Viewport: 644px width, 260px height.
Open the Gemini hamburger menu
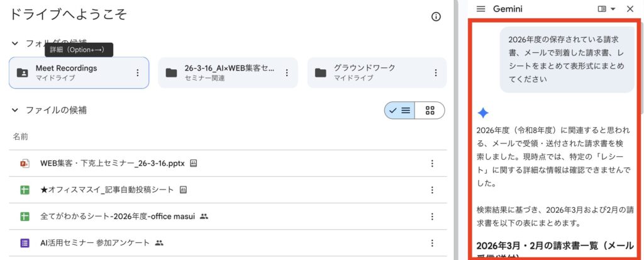[481, 9]
